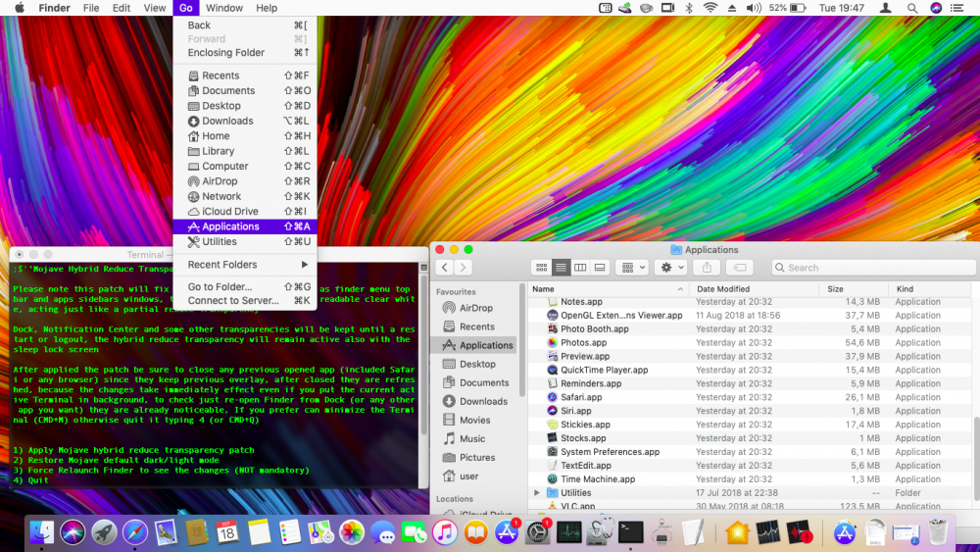
Task: Choose iCloud Drive in the Go menu
Action: click(245, 212)
